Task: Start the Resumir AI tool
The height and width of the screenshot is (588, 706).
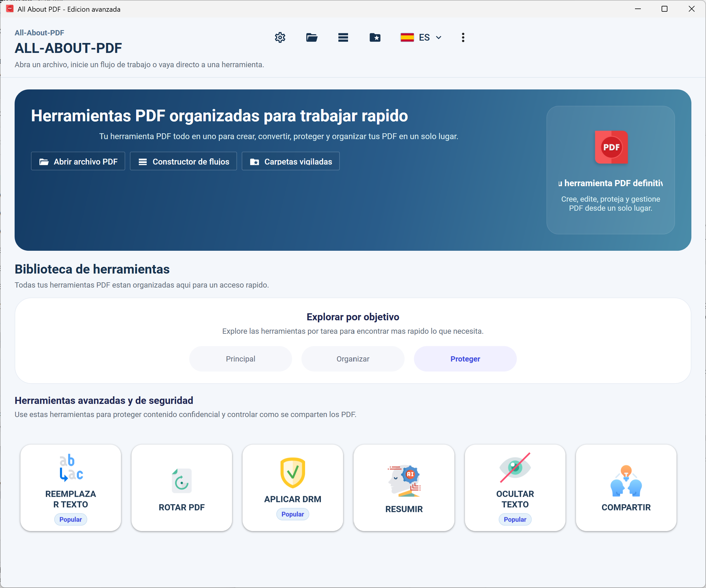Action: pyautogui.click(x=404, y=487)
